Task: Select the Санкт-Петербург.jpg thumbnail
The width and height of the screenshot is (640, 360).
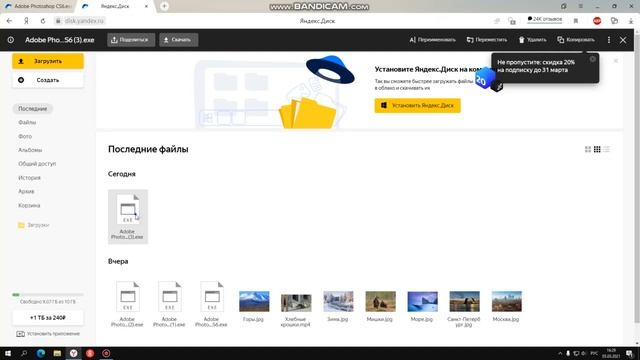Action: tap(464, 302)
